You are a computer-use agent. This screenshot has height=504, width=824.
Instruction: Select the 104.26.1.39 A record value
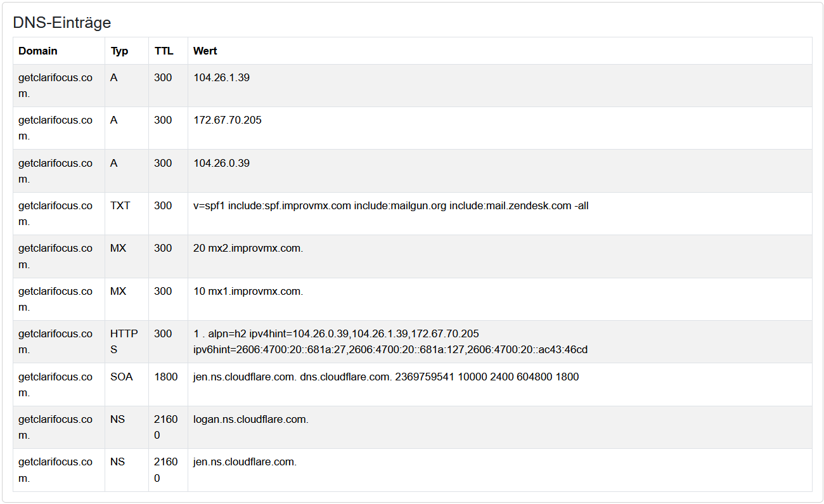(x=221, y=77)
